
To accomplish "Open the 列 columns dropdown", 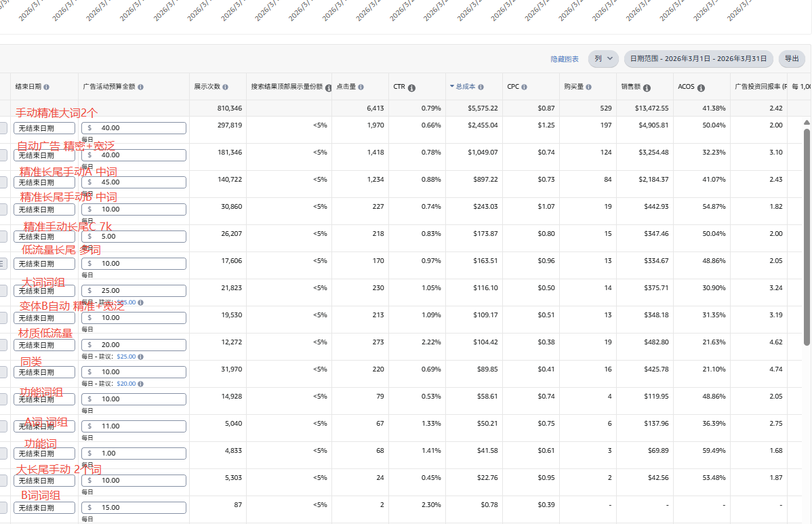I will [603, 59].
